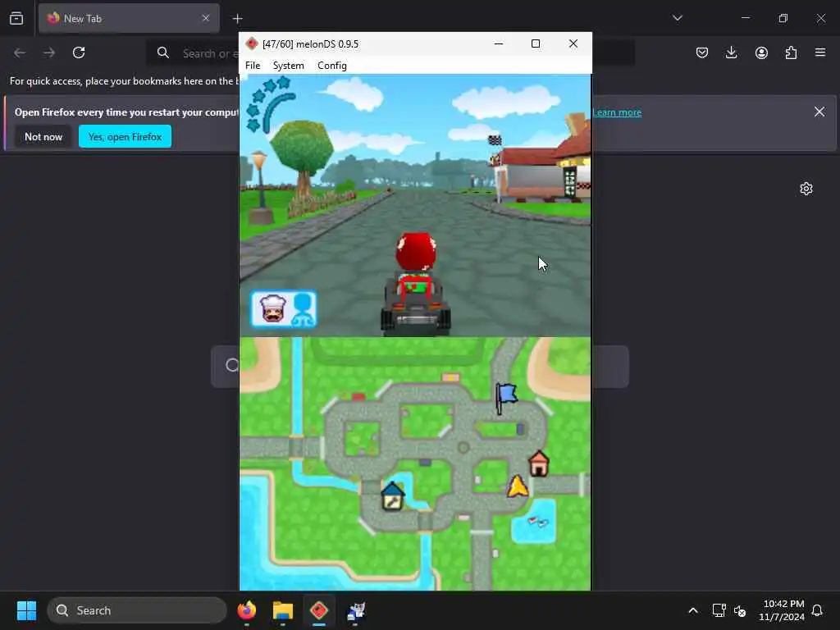The height and width of the screenshot is (630, 840).
Task: Click the star rating gauge in game
Action: coord(271,104)
